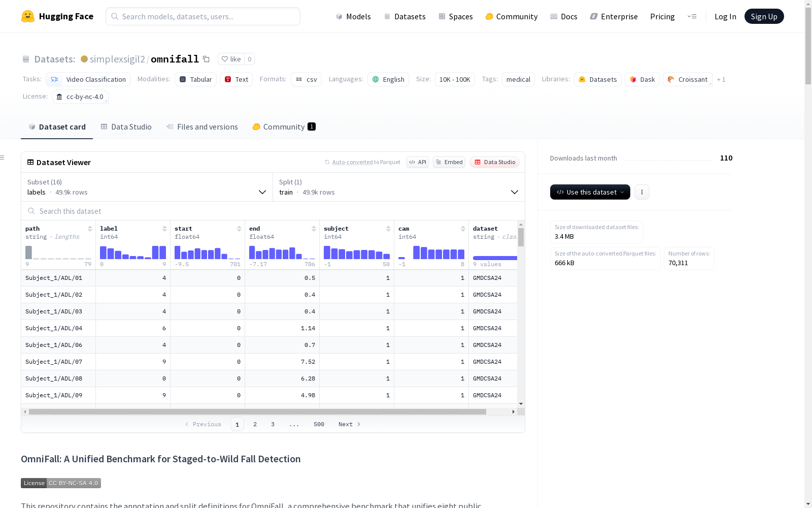The image size is (812, 508).
Task: Click the Tabular modality tag
Action: tap(196, 79)
